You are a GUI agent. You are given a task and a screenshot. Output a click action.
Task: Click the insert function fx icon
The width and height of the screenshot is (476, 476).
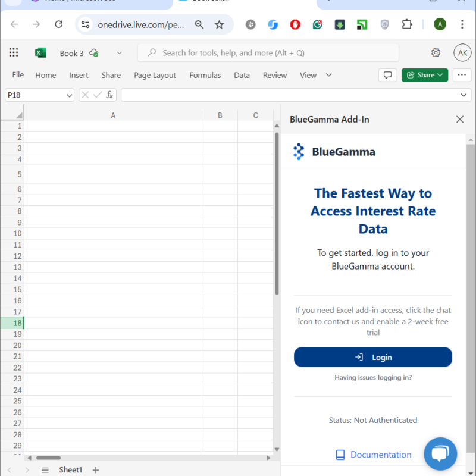[x=109, y=95]
